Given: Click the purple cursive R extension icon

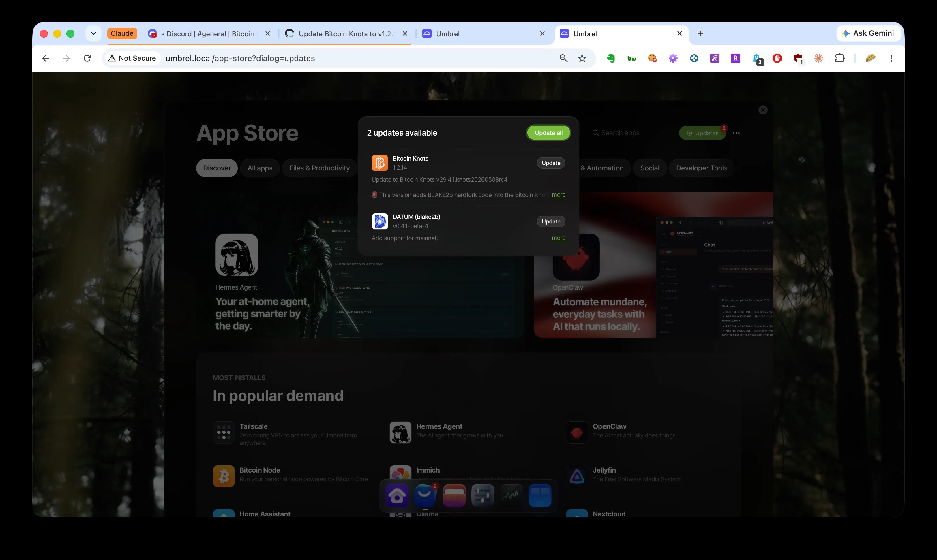Looking at the screenshot, I should pyautogui.click(x=715, y=58).
